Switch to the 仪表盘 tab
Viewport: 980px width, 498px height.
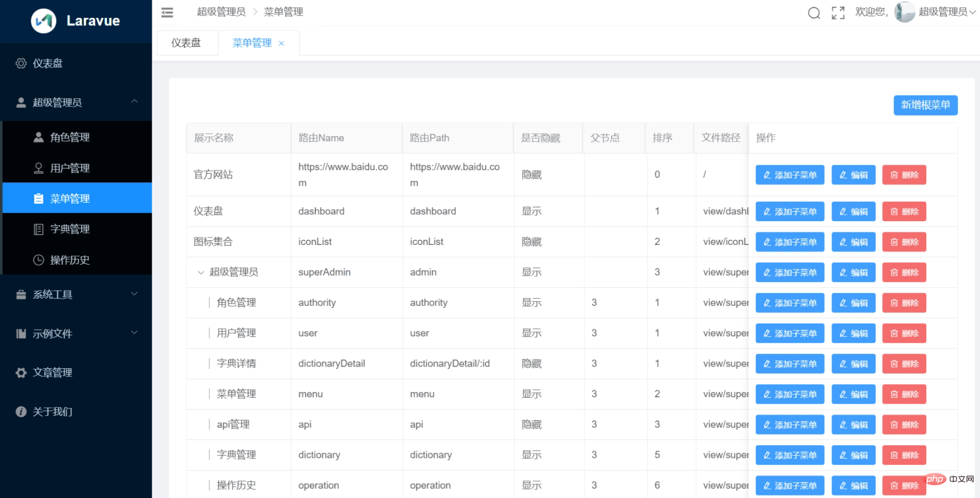pyautogui.click(x=186, y=43)
